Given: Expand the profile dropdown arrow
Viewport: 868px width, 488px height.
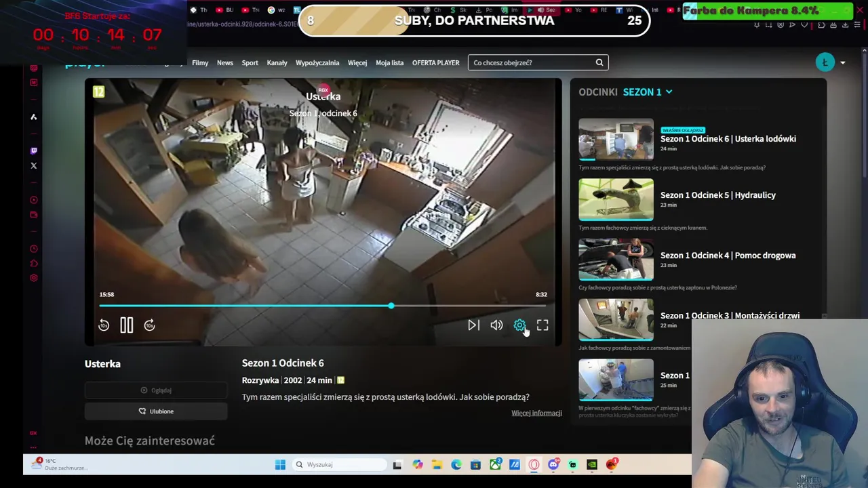Looking at the screenshot, I should point(843,63).
